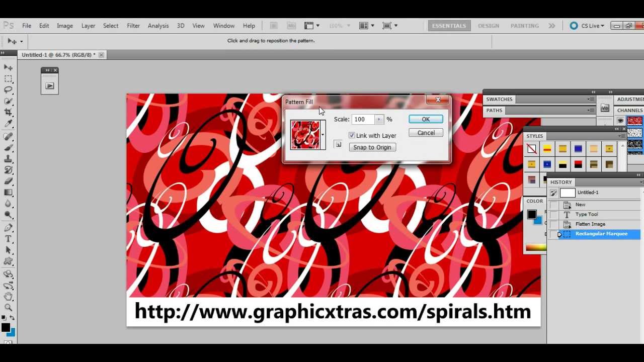Viewport: 644px width, 362px height.
Task: Set history brush source box for Type Tool state
Action: click(554, 215)
